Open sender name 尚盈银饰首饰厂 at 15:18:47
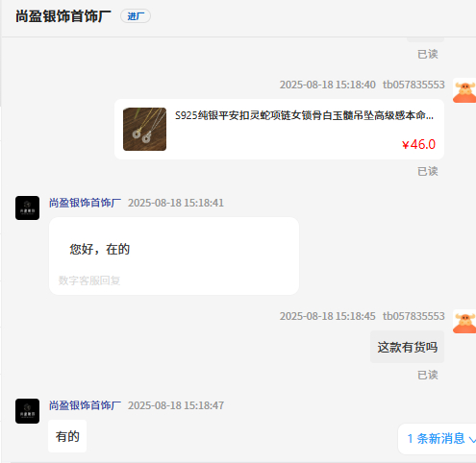 (85, 405)
